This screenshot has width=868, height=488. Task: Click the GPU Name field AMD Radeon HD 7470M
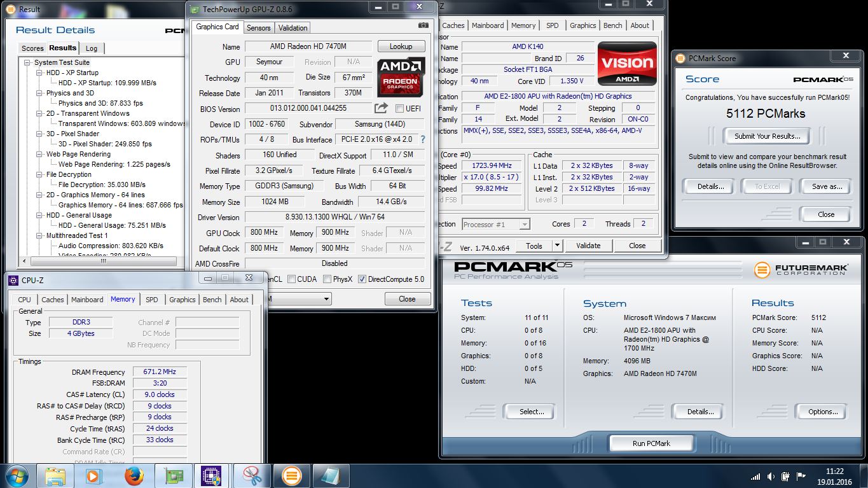(x=308, y=46)
